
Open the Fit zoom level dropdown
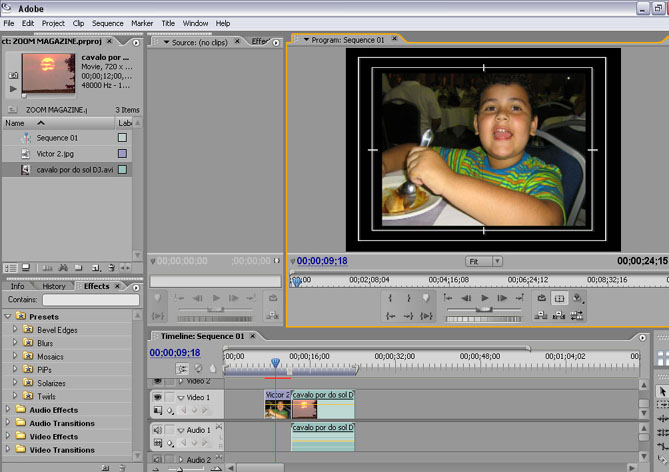[484, 261]
